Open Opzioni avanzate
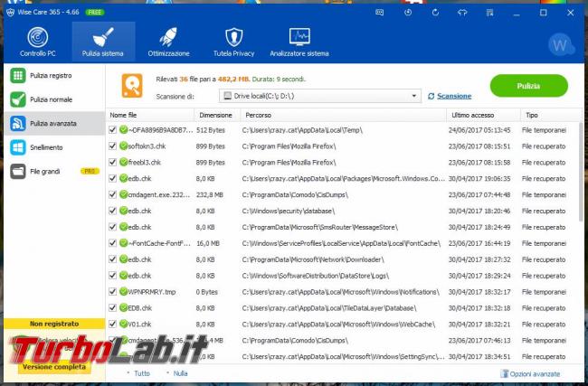The height and width of the screenshot is (386, 588). (530, 373)
